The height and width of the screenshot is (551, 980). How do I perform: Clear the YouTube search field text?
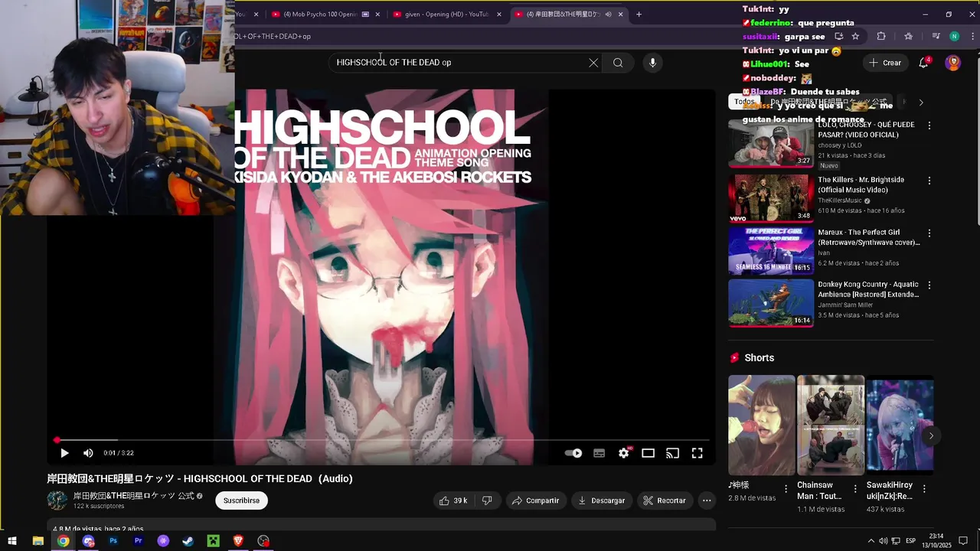[x=593, y=63]
